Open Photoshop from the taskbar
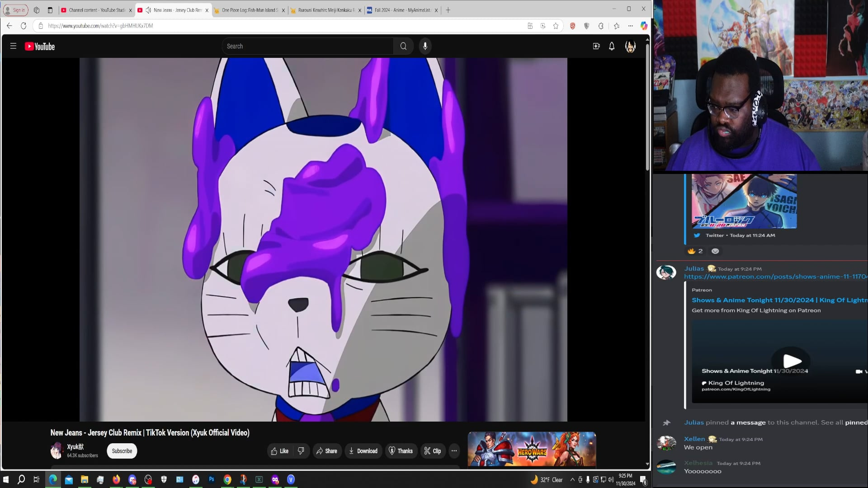868x488 pixels. (x=212, y=479)
